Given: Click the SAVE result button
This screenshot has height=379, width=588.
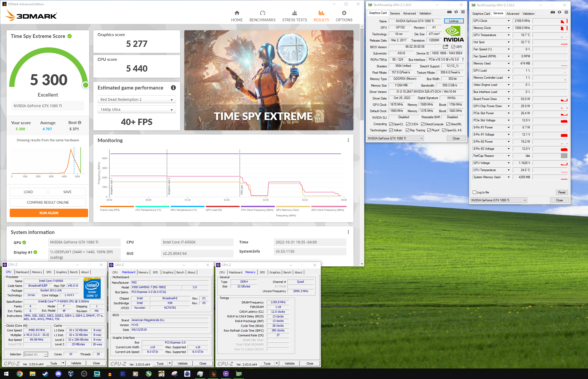Looking at the screenshot, I should (x=67, y=192).
